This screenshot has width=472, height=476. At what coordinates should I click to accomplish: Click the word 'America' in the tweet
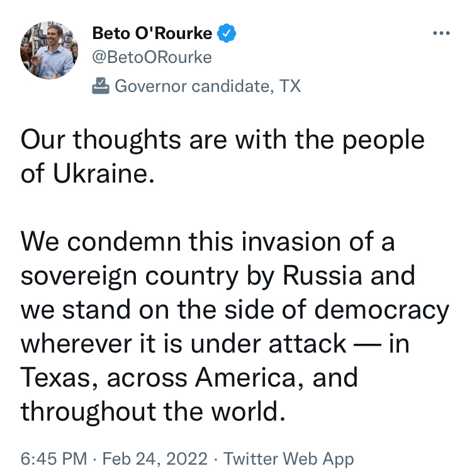(x=245, y=377)
